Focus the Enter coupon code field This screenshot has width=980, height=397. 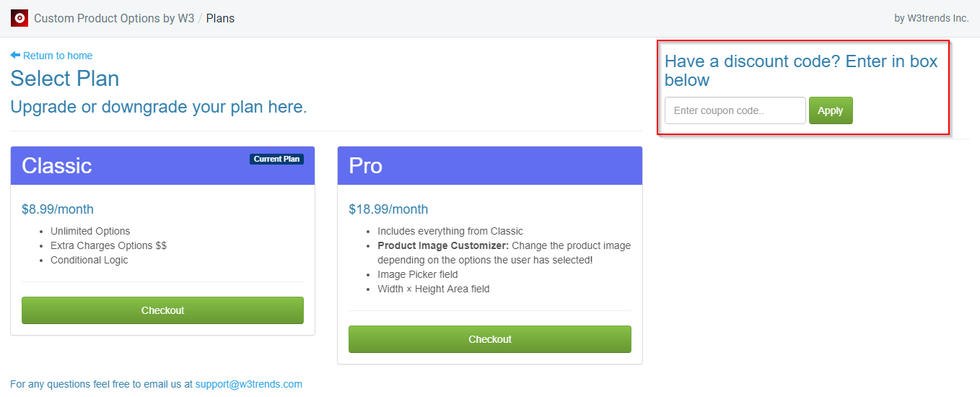point(735,110)
